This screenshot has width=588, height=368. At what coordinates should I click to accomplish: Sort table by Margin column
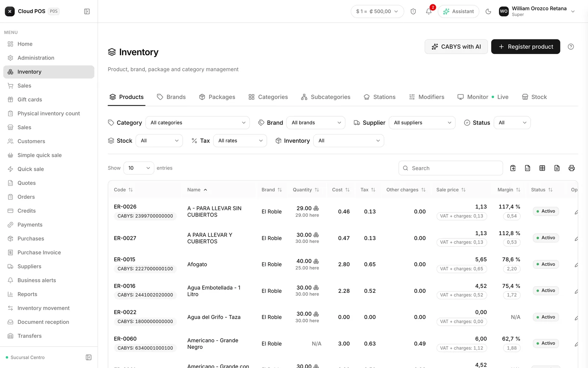509,190
